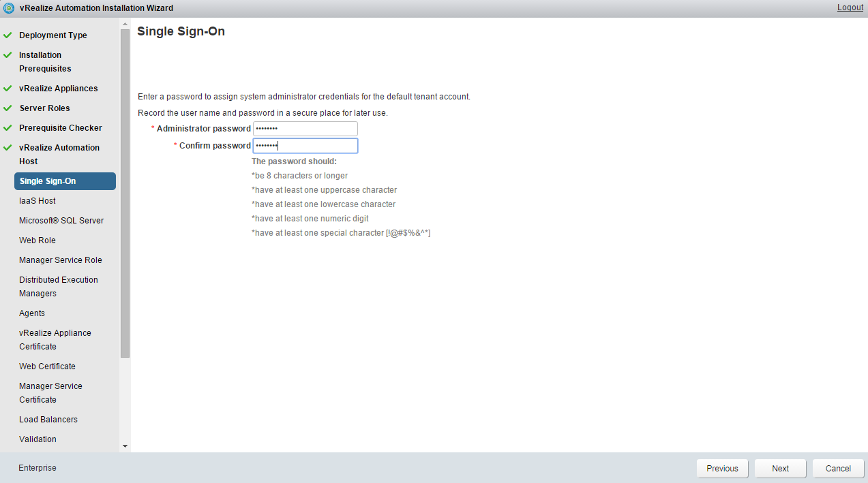The width and height of the screenshot is (868, 483).
Task: Click the "at least one lowercase character" rule
Action: 323,204
